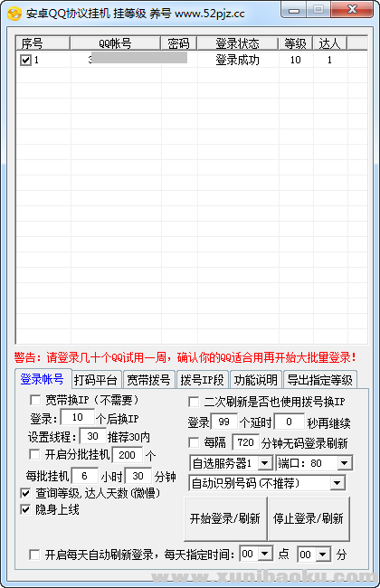The image size is (380, 588).
Task: Minimize the QQ tool window
Action: tap(294, 10)
